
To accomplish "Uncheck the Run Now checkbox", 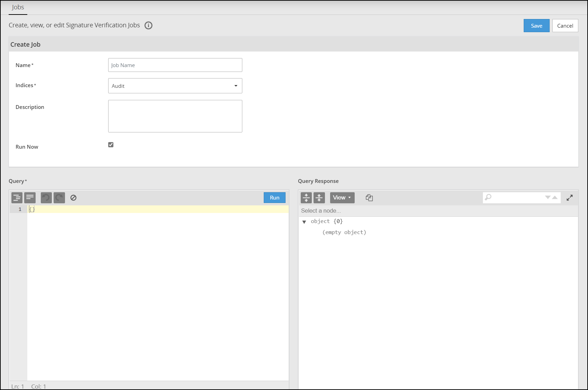I will click(111, 145).
